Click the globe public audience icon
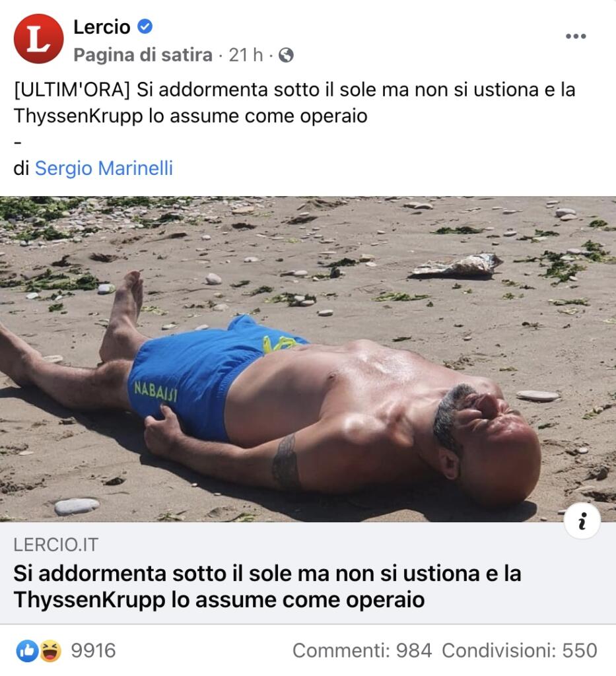 click(287, 55)
